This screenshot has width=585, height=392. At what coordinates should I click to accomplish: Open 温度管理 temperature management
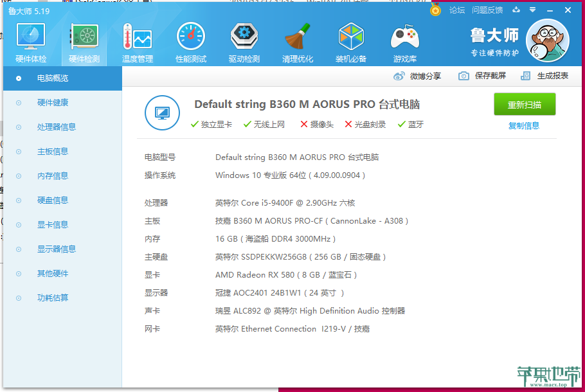coord(138,42)
